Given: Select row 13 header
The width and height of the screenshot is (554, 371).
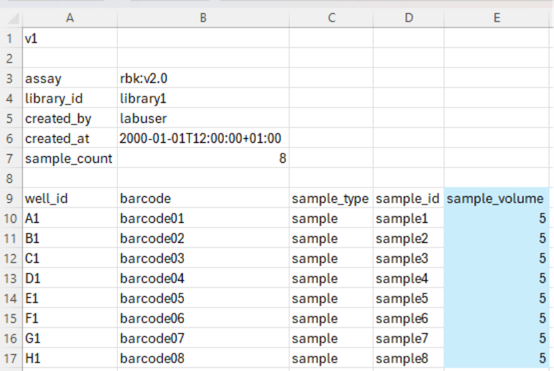Looking at the screenshot, I should [x=10, y=278].
